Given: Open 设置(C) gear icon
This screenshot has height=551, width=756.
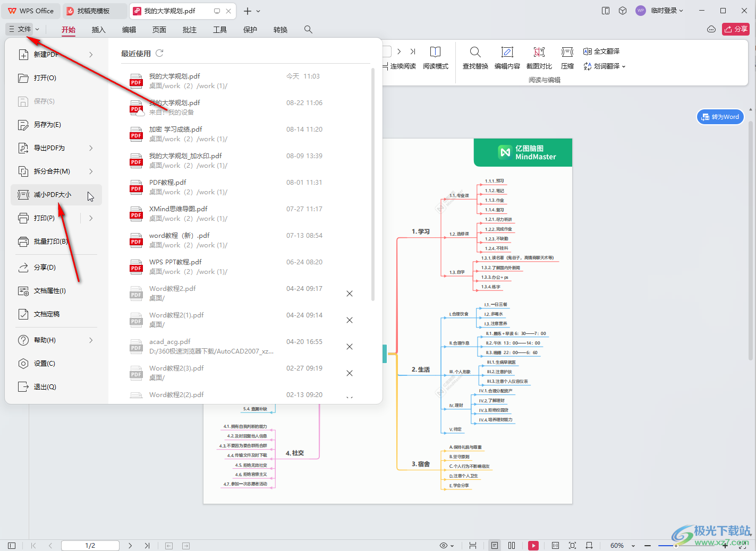Looking at the screenshot, I should [23, 363].
